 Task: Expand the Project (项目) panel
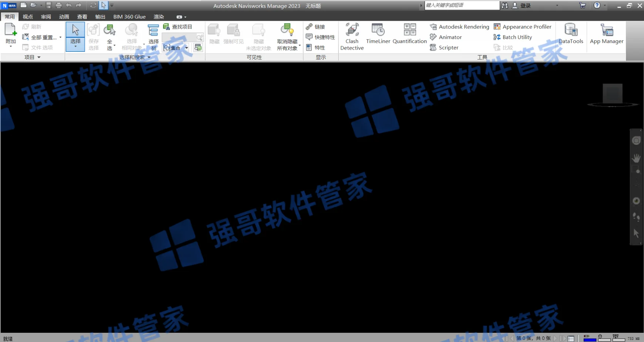click(33, 57)
